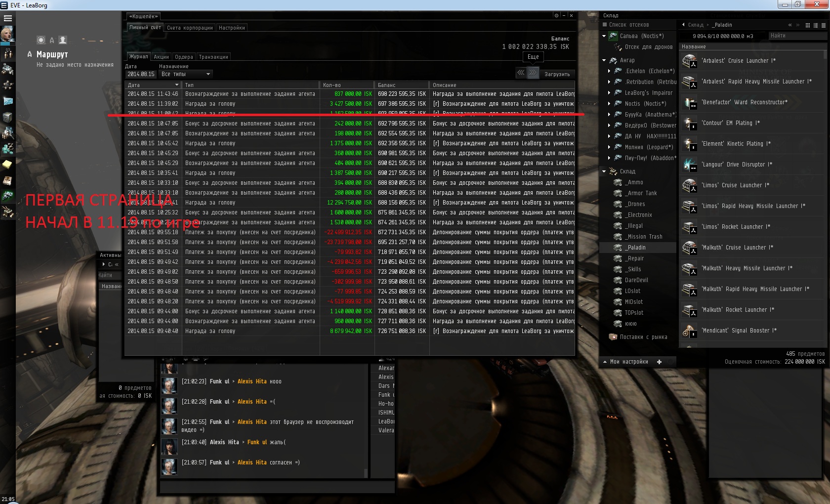Switch inventory to plain list view
The width and height of the screenshot is (830, 504).
click(x=824, y=25)
